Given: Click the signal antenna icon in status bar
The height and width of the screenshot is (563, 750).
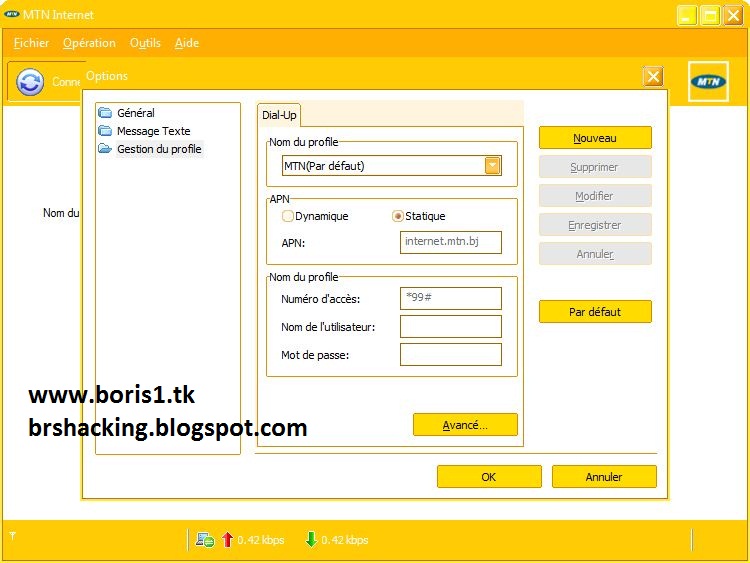Looking at the screenshot, I should (13, 535).
